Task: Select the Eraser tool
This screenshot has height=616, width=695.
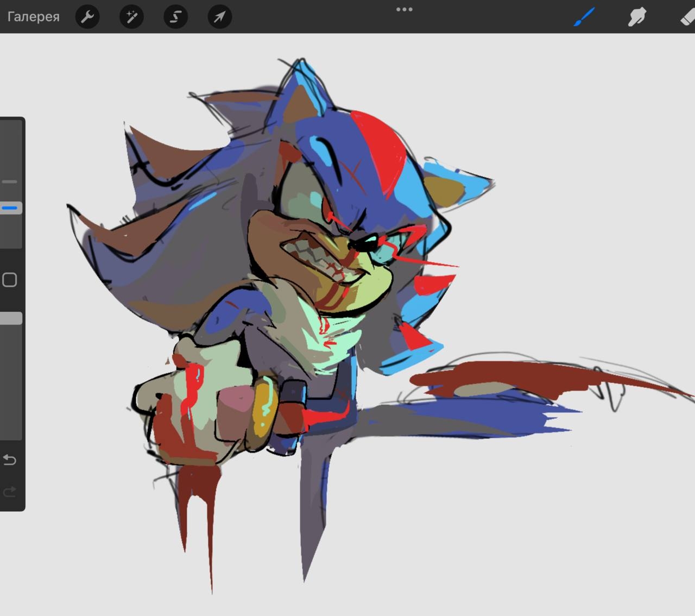Action: [x=686, y=17]
